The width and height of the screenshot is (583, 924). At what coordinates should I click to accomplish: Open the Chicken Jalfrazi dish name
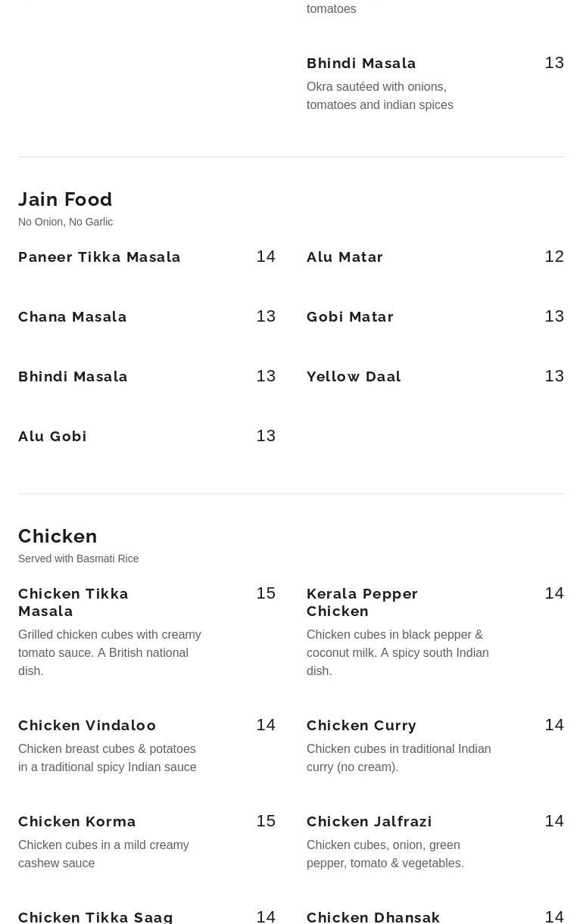click(x=369, y=822)
